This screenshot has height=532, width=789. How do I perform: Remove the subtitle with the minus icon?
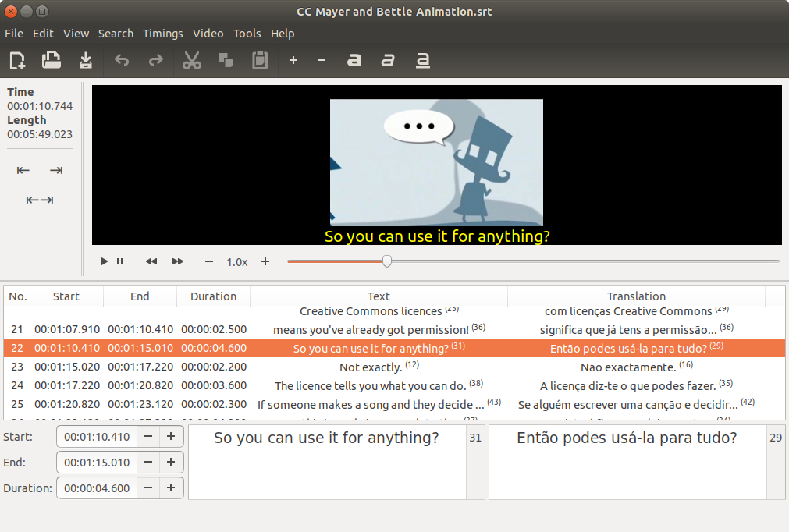321,60
